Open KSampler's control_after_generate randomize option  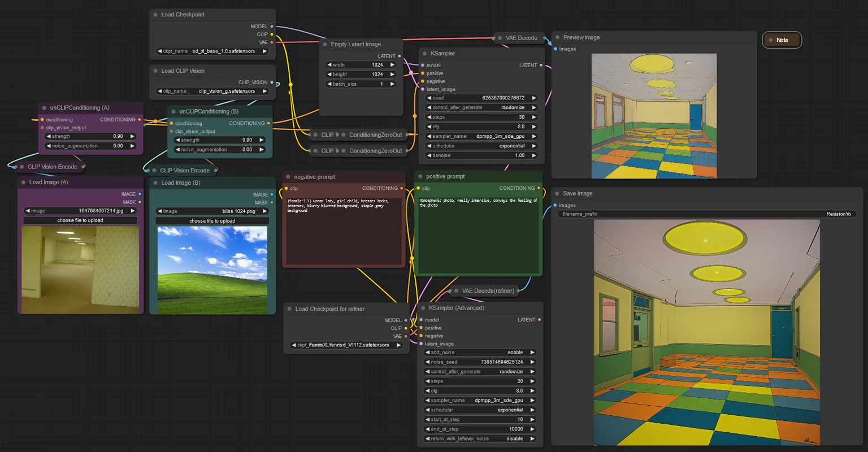[481, 107]
